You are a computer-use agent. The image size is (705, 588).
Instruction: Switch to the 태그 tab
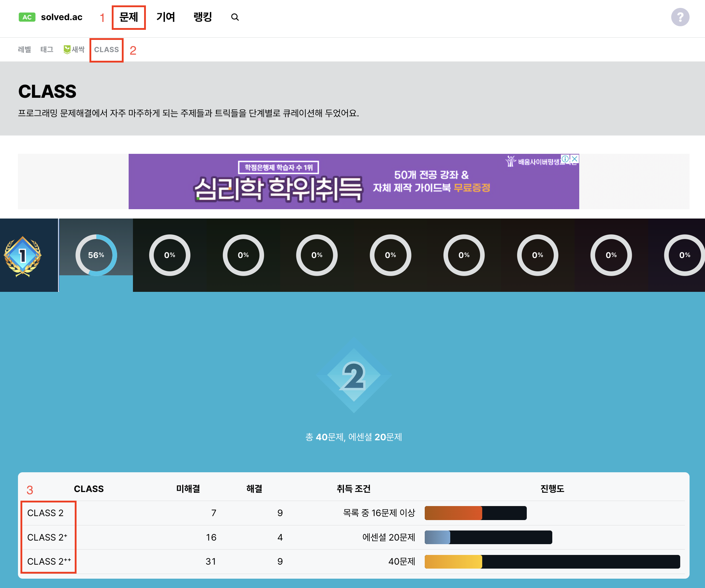(47, 50)
